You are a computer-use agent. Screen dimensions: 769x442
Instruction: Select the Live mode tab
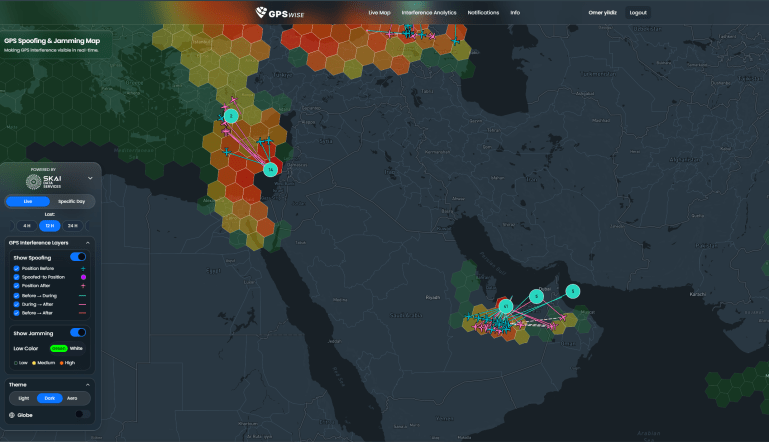coord(28,202)
